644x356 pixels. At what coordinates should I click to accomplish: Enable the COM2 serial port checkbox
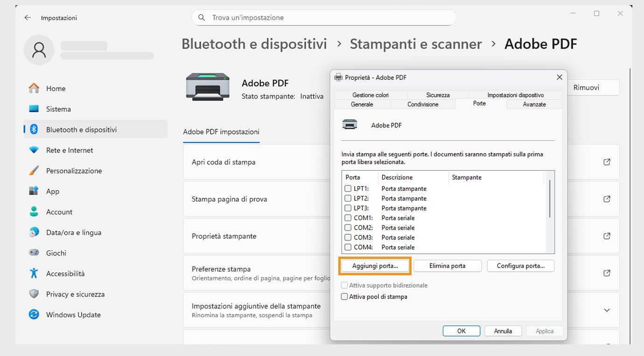[x=348, y=227]
